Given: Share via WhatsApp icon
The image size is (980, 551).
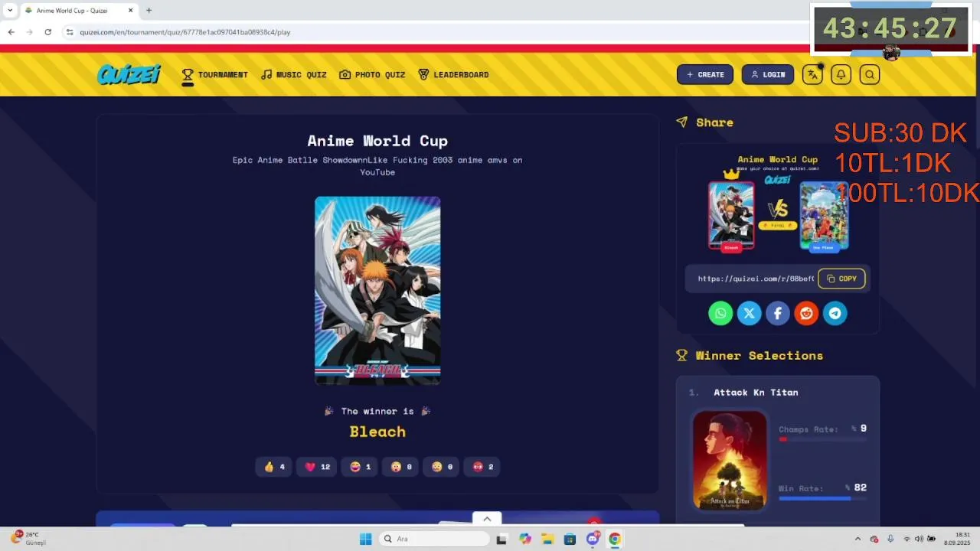Looking at the screenshot, I should 720,313.
